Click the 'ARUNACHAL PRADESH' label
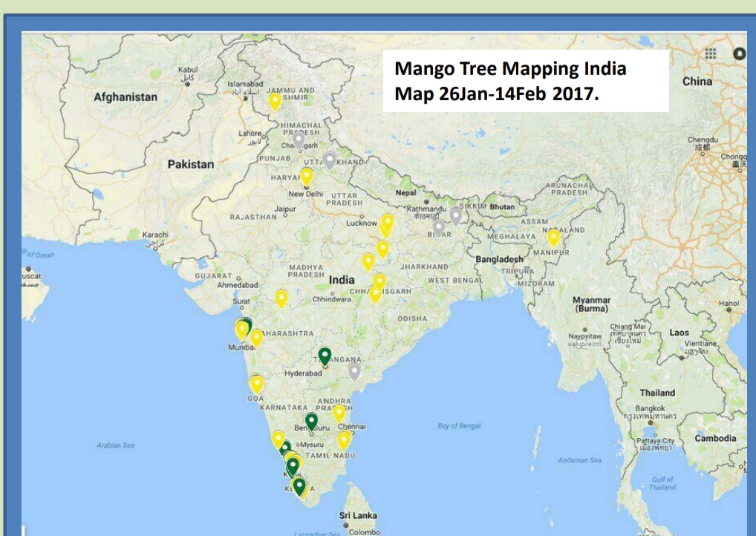Image resolution: width=756 pixels, height=536 pixels. pos(570,189)
